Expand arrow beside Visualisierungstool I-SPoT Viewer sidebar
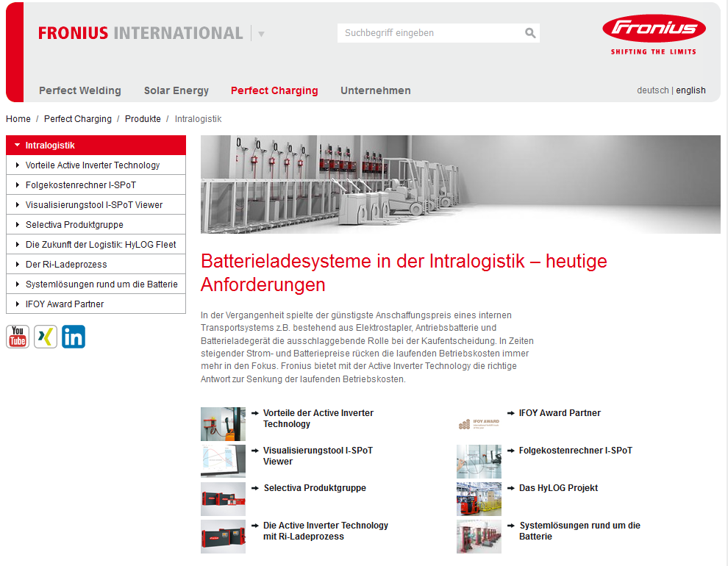 [x=18, y=204]
